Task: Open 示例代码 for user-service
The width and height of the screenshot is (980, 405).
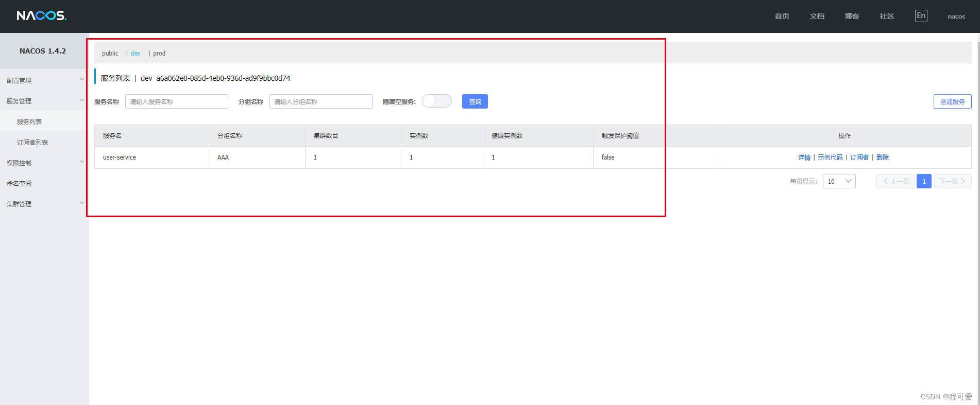Action: coord(830,157)
